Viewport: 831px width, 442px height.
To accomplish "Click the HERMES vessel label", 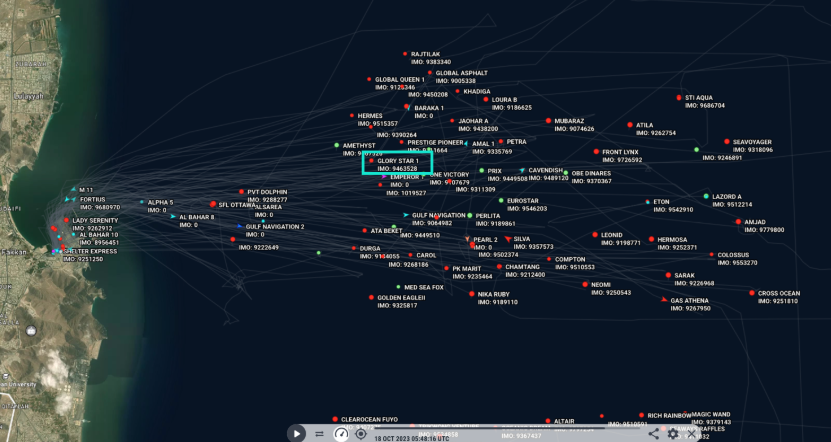I will click(x=370, y=116).
